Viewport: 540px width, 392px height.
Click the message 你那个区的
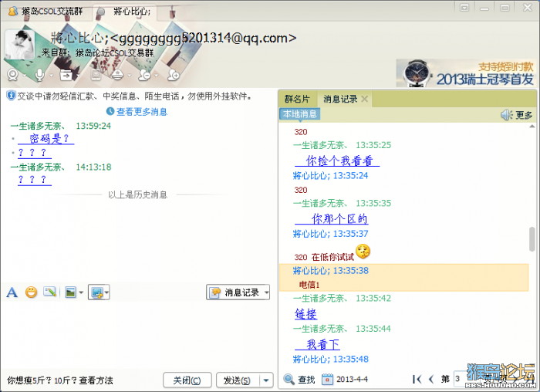pyautogui.click(x=332, y=219)
